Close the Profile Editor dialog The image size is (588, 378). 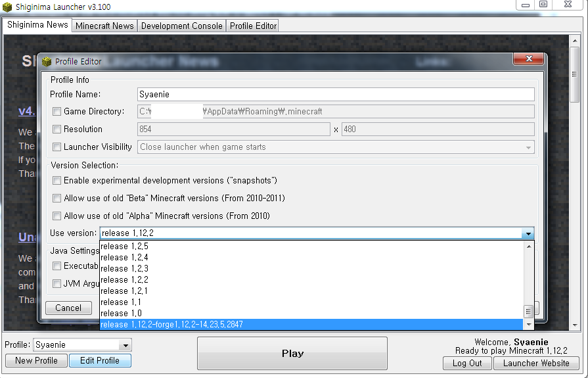529,59
